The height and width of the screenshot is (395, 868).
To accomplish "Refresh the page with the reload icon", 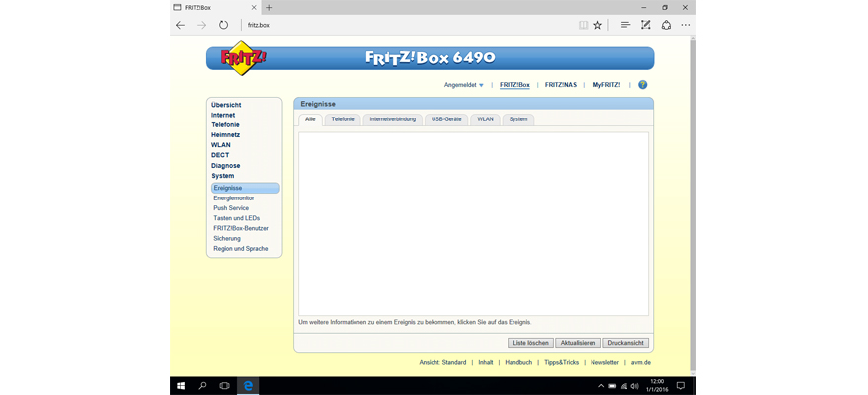I will 224,25.
